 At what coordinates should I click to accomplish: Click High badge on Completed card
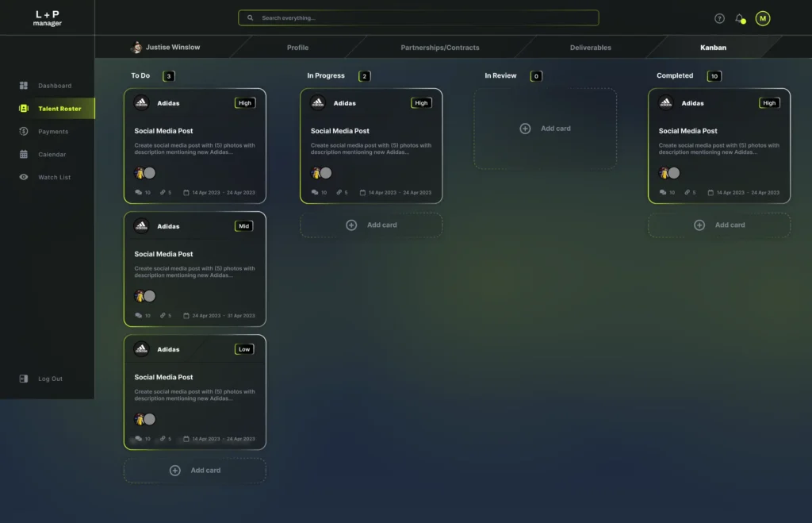[x=769, y=102]
